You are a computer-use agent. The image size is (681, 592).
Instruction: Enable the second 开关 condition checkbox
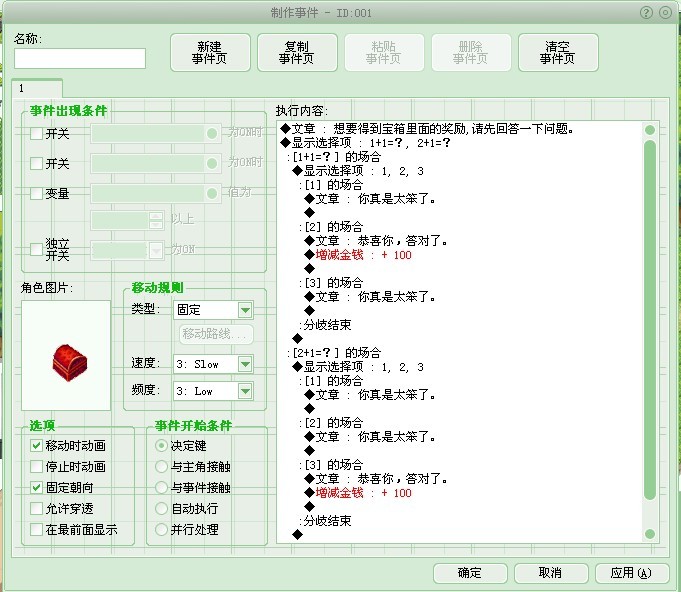(36, 163)
